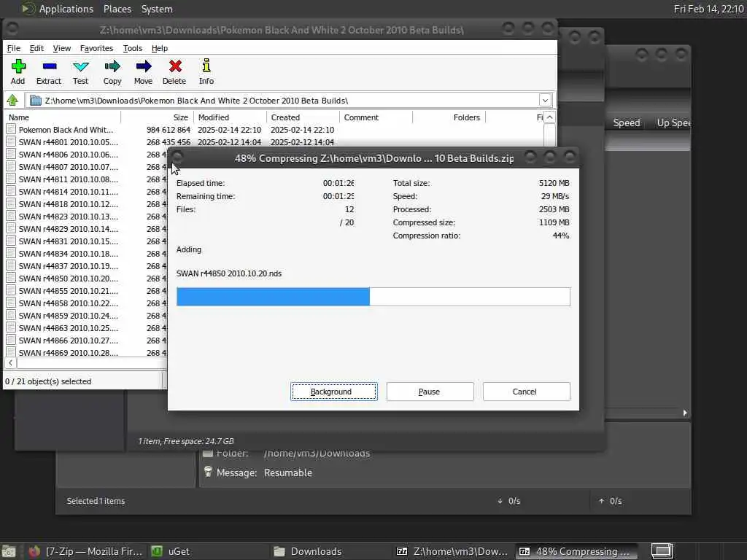Click the Applications menu logo icon
Screen dimensions: 747x560
(x=28, y=9)
